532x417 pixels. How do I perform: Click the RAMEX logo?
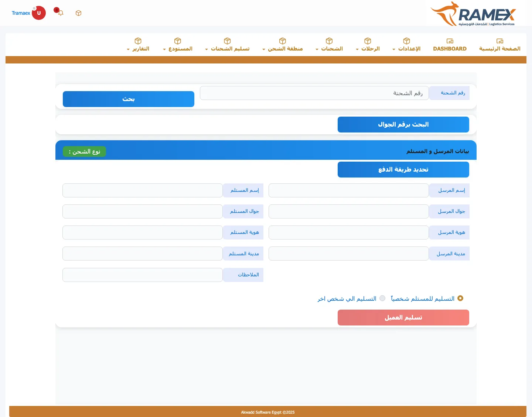pos(473,14)
